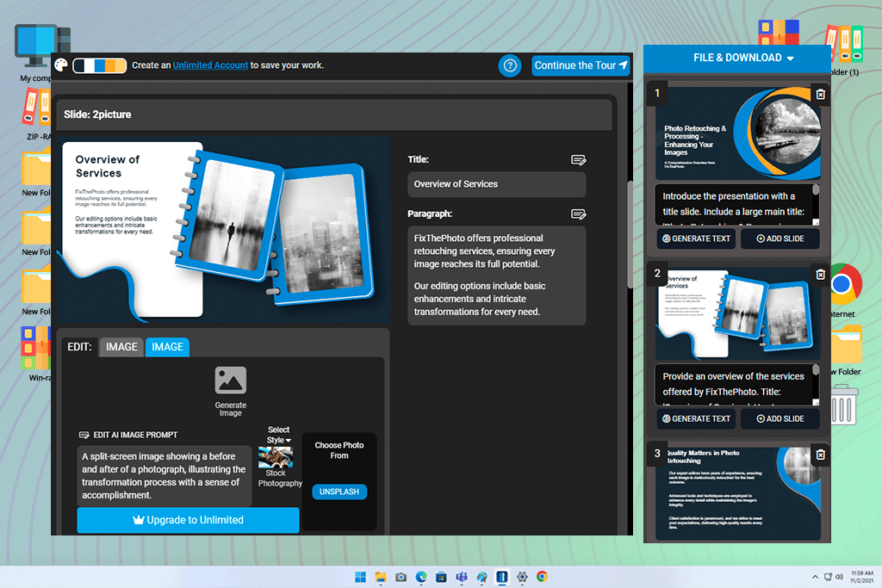Switch to the highlighted second IMAGE tab
The image size is (882, 588).
pos(167,347)
